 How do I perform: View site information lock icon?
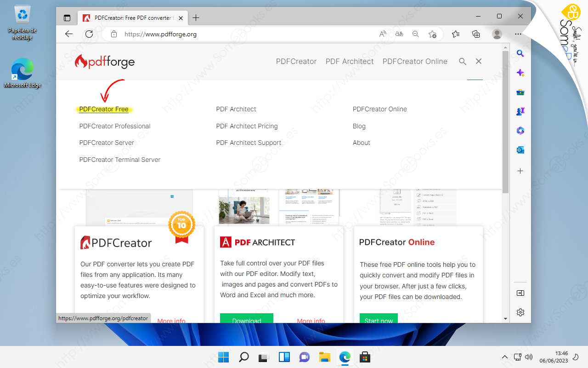[x=113, y=34]
